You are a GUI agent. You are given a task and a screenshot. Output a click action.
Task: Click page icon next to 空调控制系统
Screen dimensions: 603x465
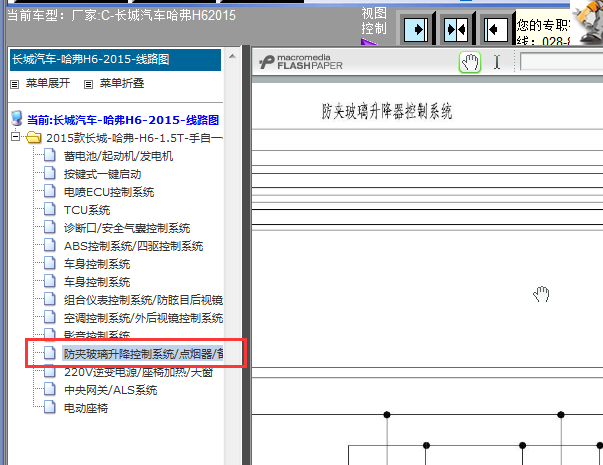click(50, 317)
